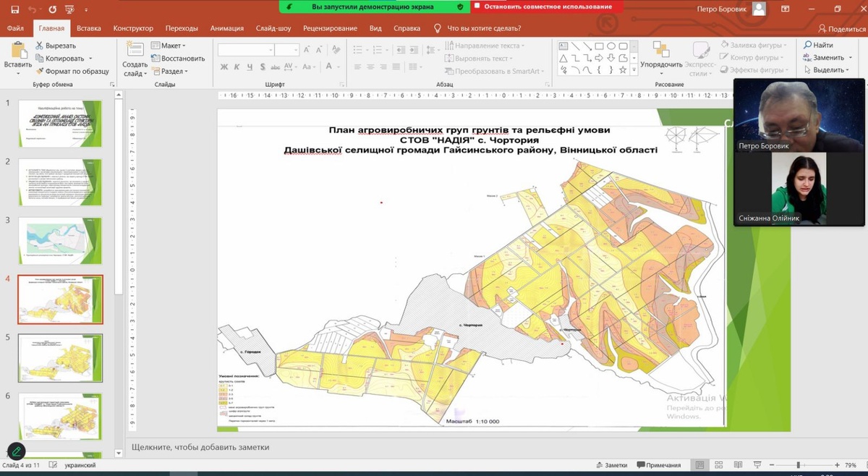The height and width of the screenshot is (476, 868).
Task: Click the Найти search icon
Action: click(x=808, y=45)
